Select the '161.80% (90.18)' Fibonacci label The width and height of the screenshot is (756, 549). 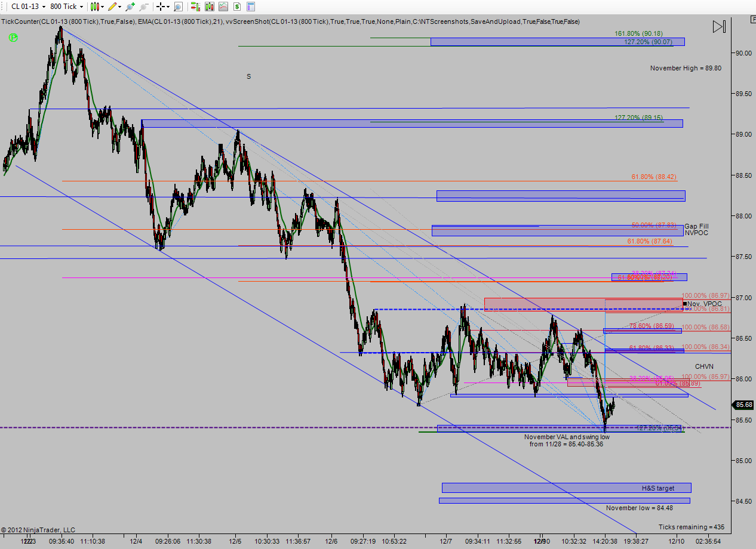tap(639, 33)
